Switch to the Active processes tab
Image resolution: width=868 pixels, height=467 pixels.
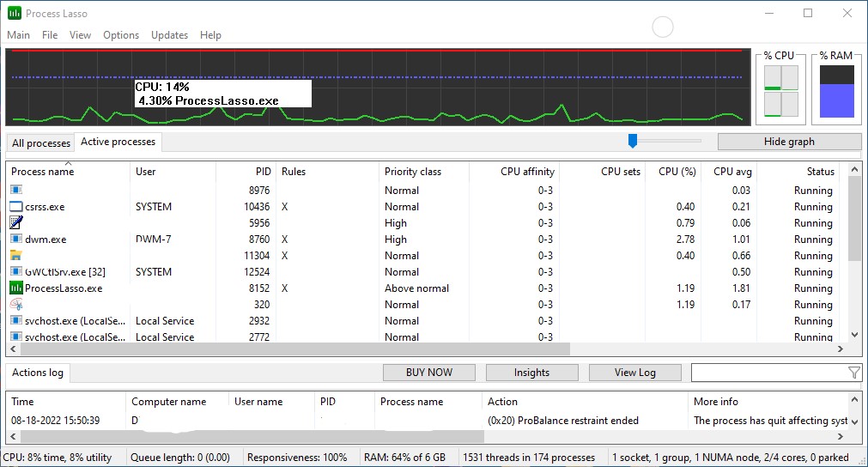(118, 142)
